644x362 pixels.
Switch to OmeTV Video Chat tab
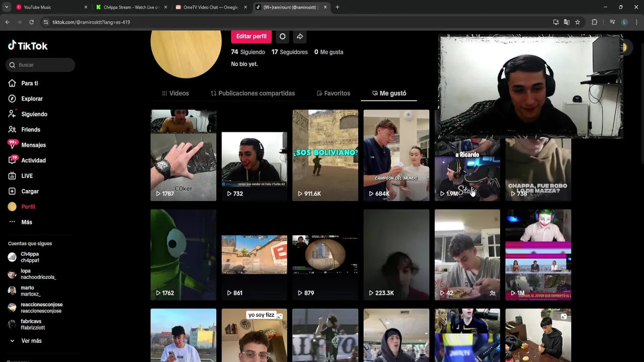[x=210, y=7]
